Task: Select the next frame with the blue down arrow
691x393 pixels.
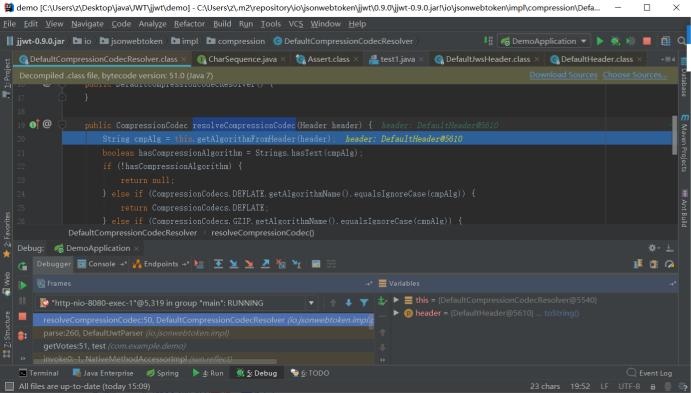Action: (349, 303)
